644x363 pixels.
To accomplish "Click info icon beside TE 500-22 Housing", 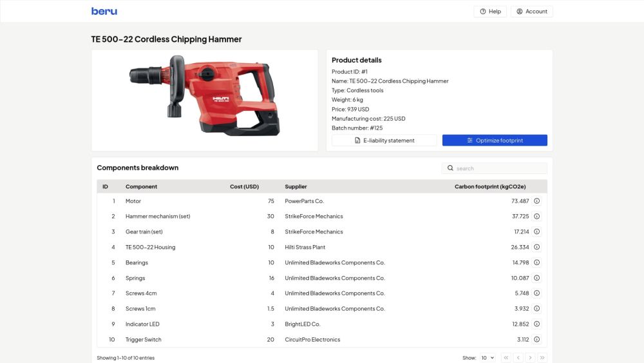I will (x=536, y=247).
